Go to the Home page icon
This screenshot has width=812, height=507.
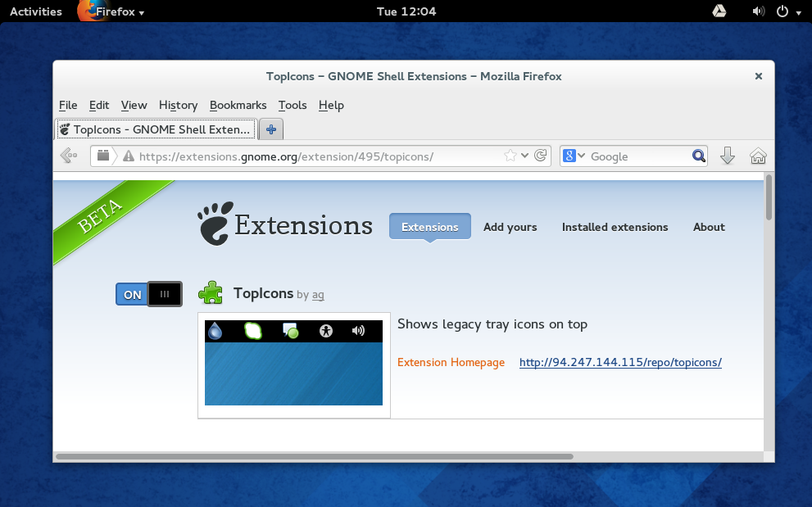coord(758,156)
